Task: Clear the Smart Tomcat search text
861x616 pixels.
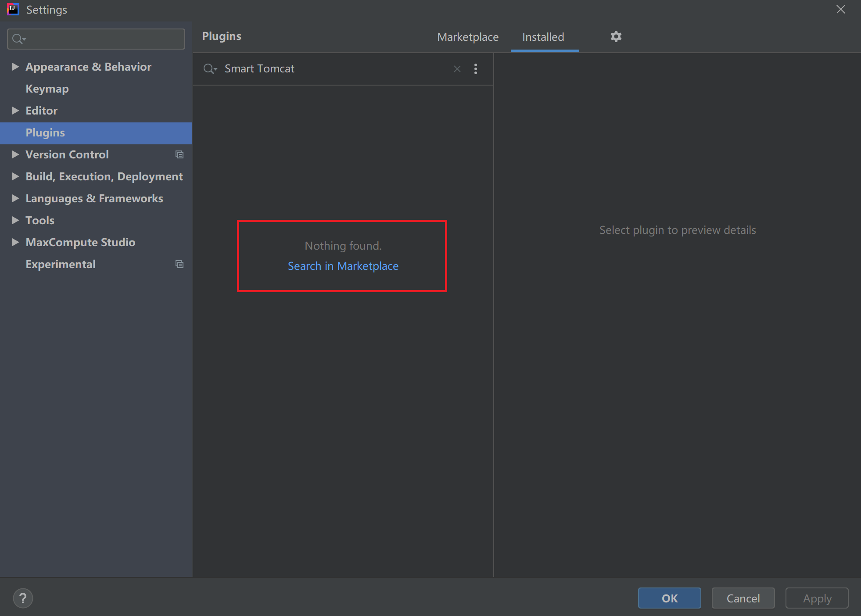Action: tap(457, 69)
